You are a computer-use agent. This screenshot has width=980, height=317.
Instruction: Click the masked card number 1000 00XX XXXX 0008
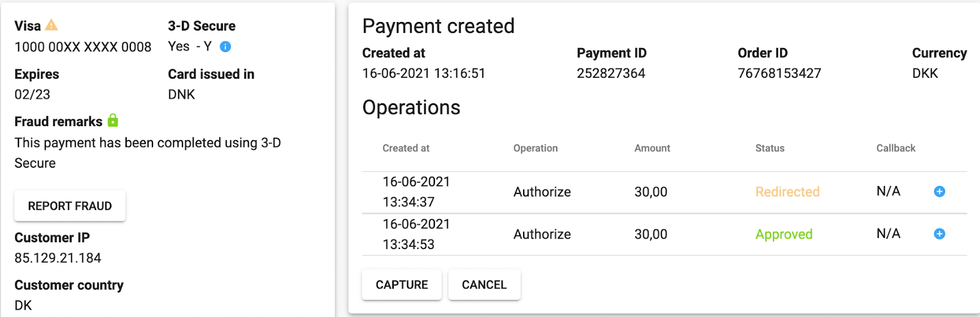coord(83,47)
